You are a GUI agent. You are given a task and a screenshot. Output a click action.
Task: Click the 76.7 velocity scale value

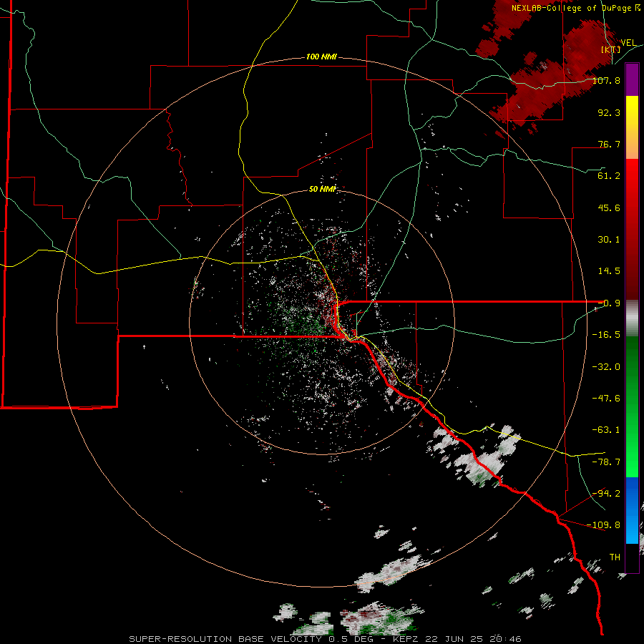tap(609, 144)
